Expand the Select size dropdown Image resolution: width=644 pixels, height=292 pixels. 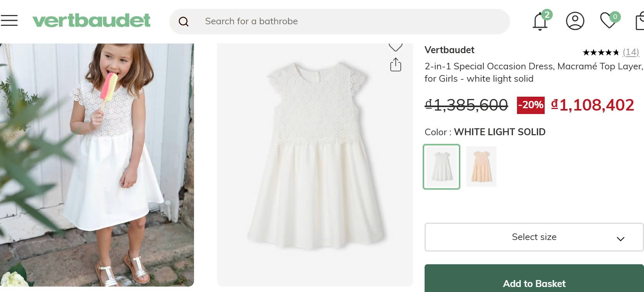tap(534, 237)
